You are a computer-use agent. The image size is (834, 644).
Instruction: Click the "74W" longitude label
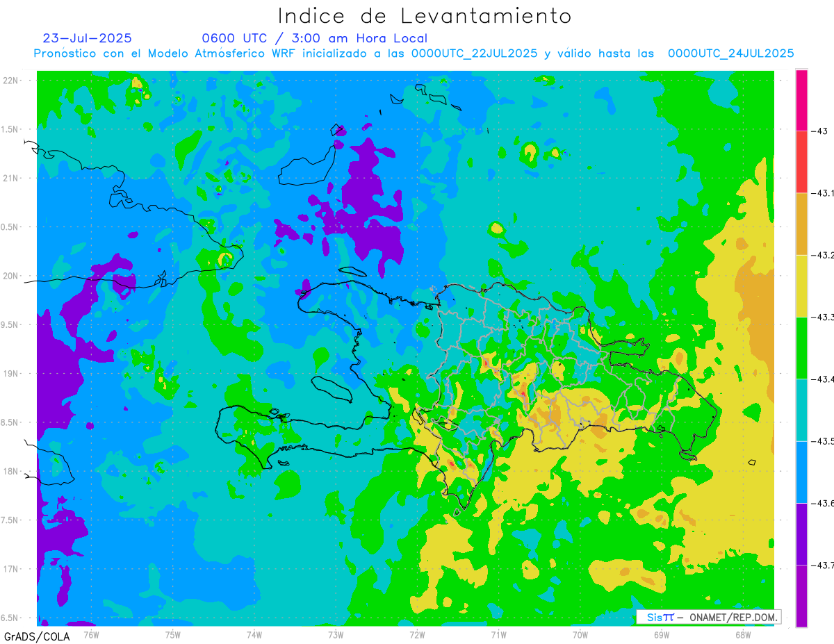coord(254,634)
